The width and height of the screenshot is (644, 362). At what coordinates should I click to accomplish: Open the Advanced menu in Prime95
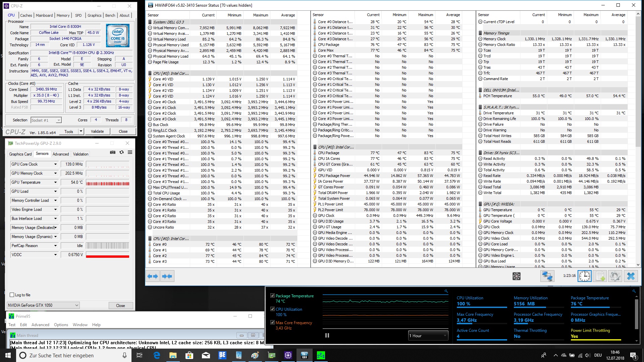[x=40, y=325]
